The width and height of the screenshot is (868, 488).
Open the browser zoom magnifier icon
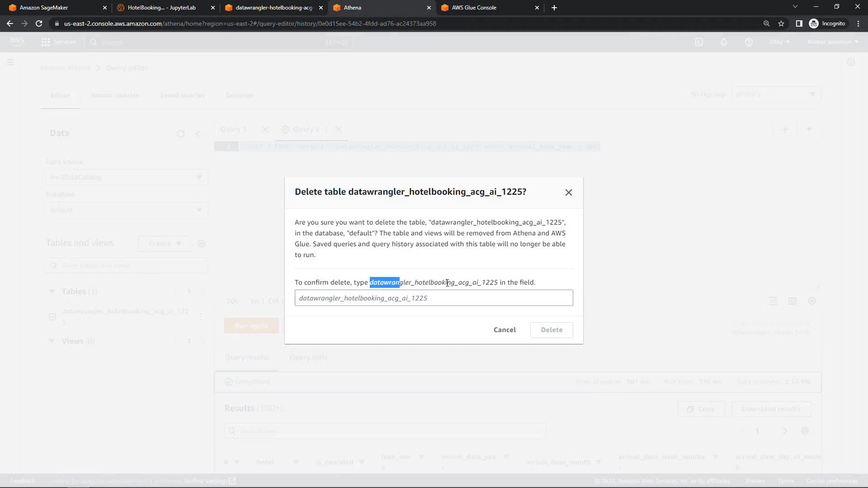[766, 23]
